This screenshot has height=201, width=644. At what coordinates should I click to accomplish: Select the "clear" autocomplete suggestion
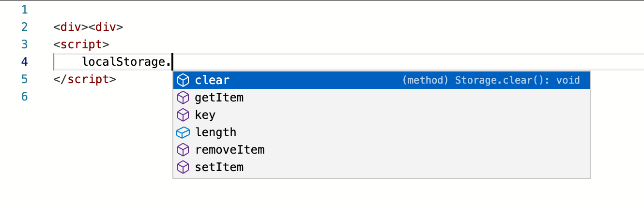[x=212, y=80]
